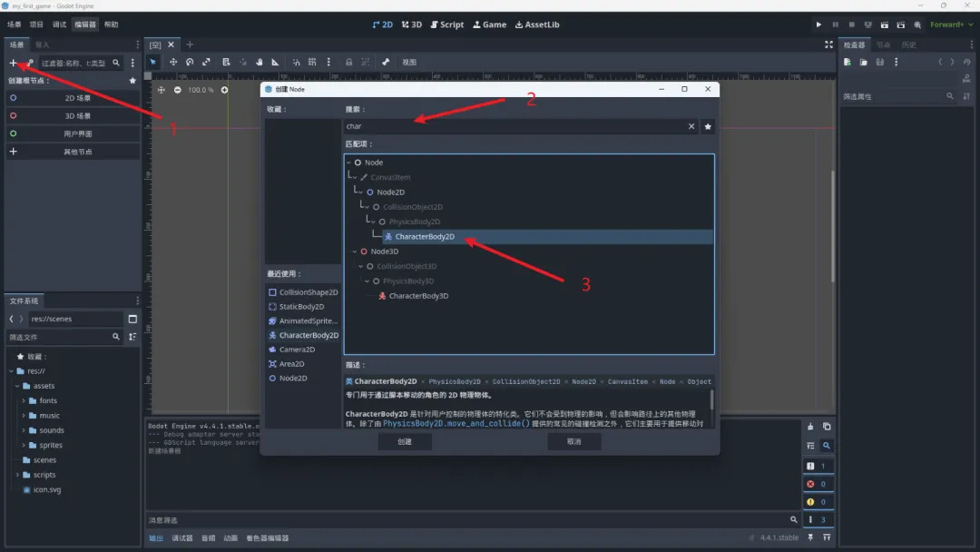Select the Select Mode arrow tool
Screen dimensions: 980x552
[x=153, y=62]
